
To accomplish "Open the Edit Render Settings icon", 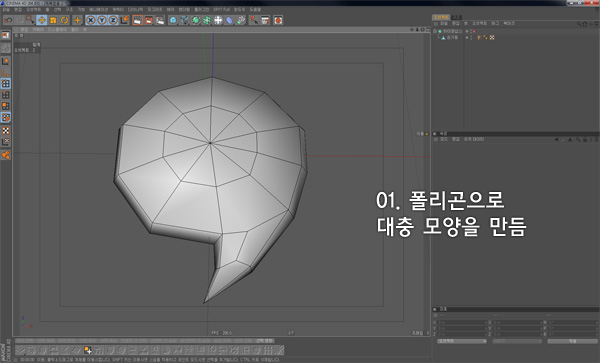I will [x=160, y=20].
